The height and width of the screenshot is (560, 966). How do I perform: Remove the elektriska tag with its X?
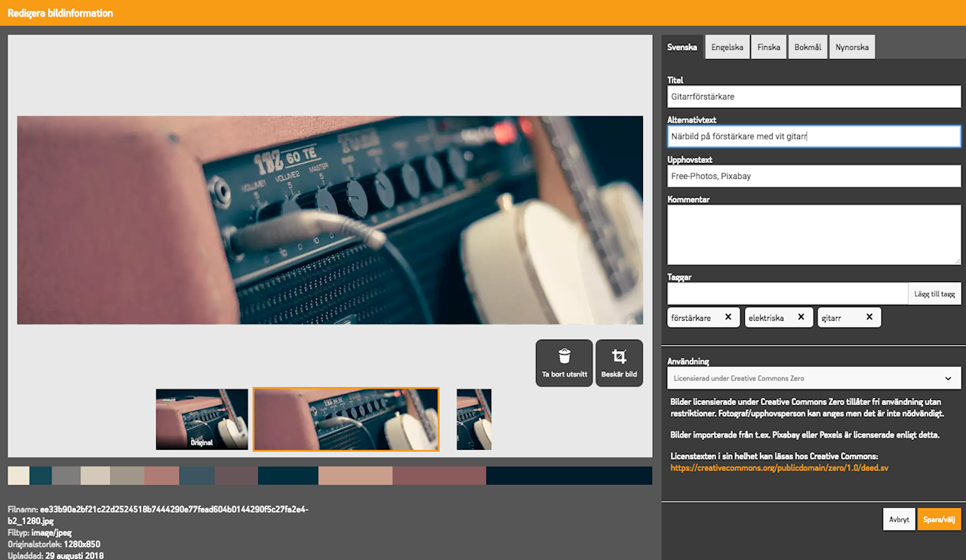point(801,318)
